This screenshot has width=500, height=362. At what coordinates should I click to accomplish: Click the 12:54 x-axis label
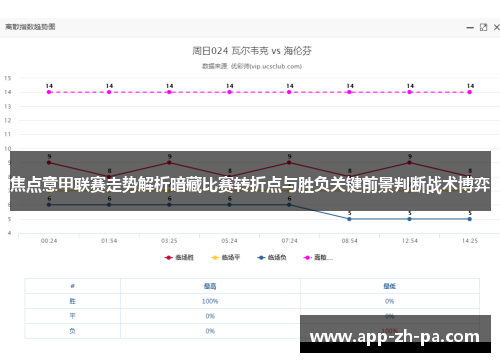point(409,241)
